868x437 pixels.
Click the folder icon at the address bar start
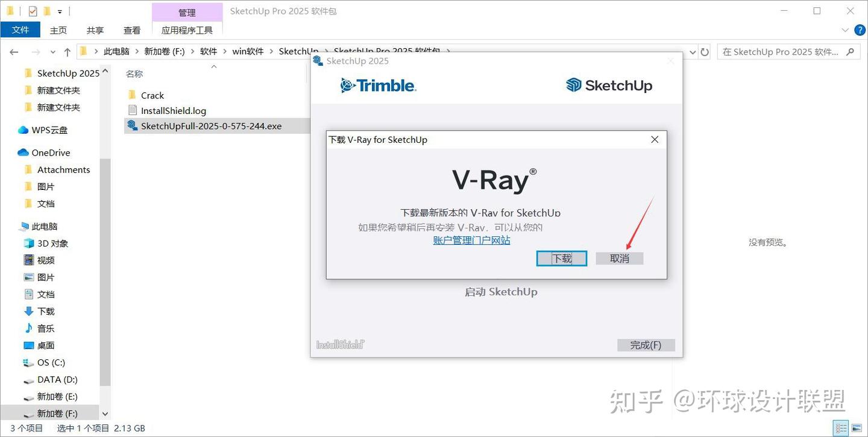(84, 51)
